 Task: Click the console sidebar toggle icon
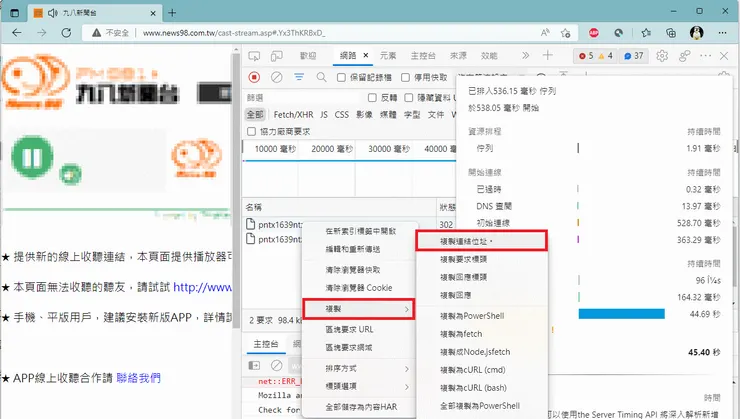coord(254,365)
